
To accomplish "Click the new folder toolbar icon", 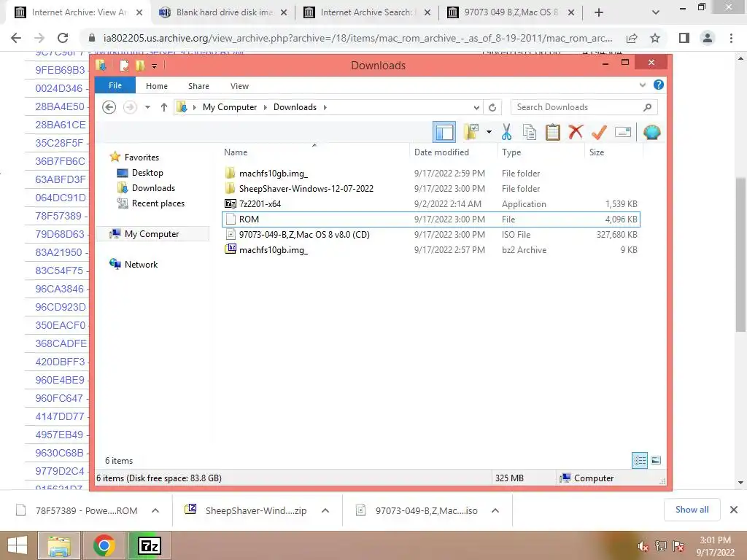I will (471, 132).
